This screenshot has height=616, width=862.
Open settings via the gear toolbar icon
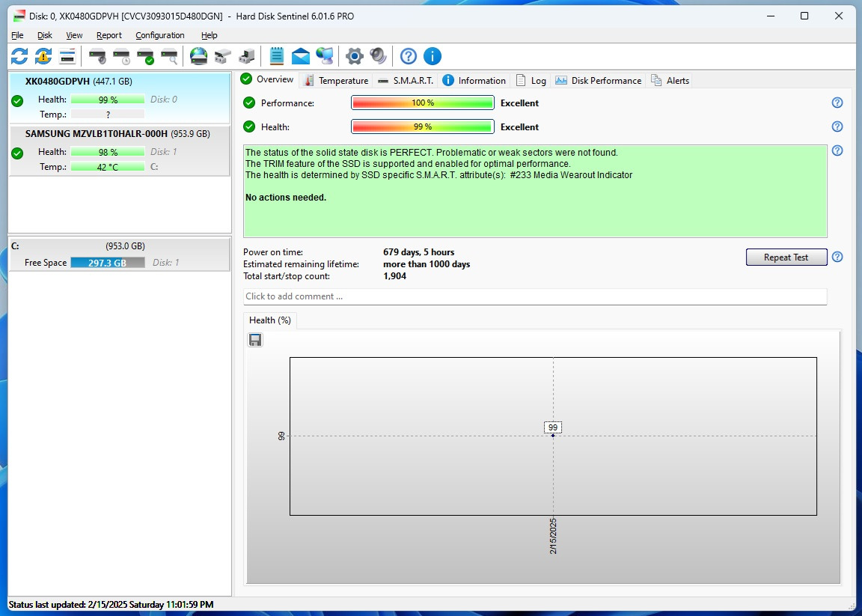(x=354, y=56)
